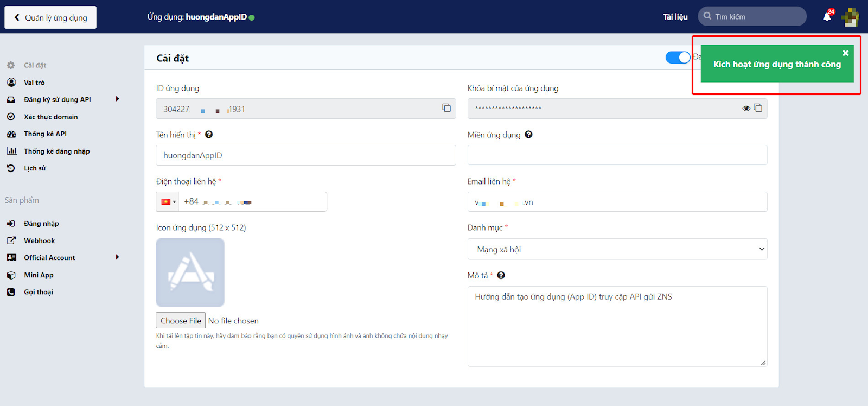868x406 pixels.
Task: Click the help icon next to Tên hiển thị
Action: coord(209,135)
